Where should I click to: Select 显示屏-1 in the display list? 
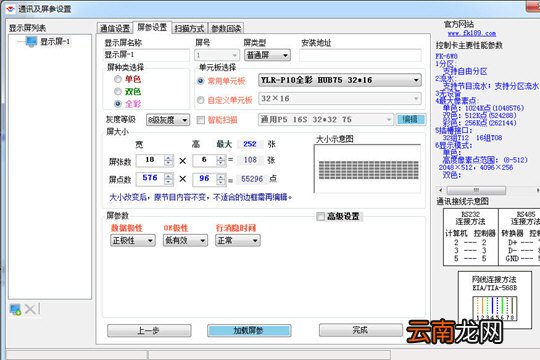(x=55, y=42)
